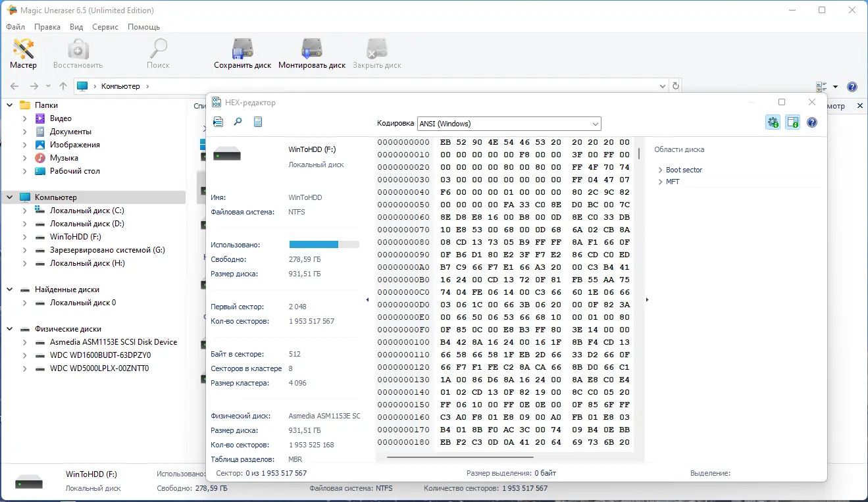Image resolution: width=868 pixels, height=502 pixels.
Task: Select WDC WD1600BUDT-63DPZY0 physical disk
Action: (100, 355)
